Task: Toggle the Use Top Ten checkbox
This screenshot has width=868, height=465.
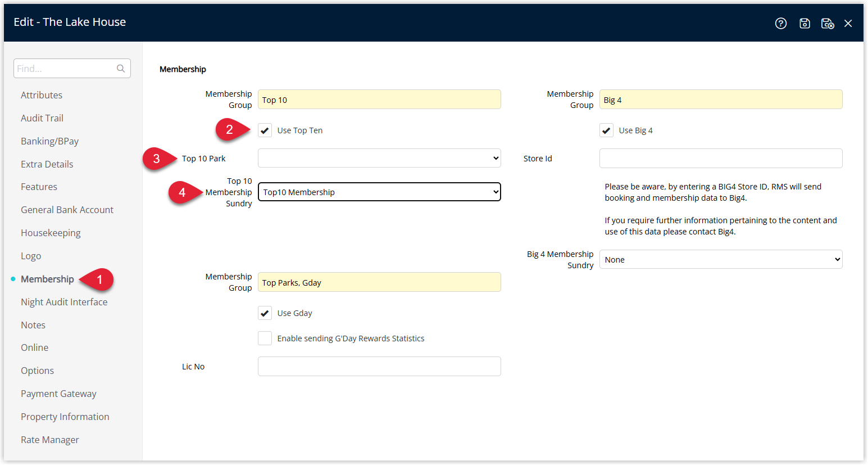Action: tap(265, 130)
